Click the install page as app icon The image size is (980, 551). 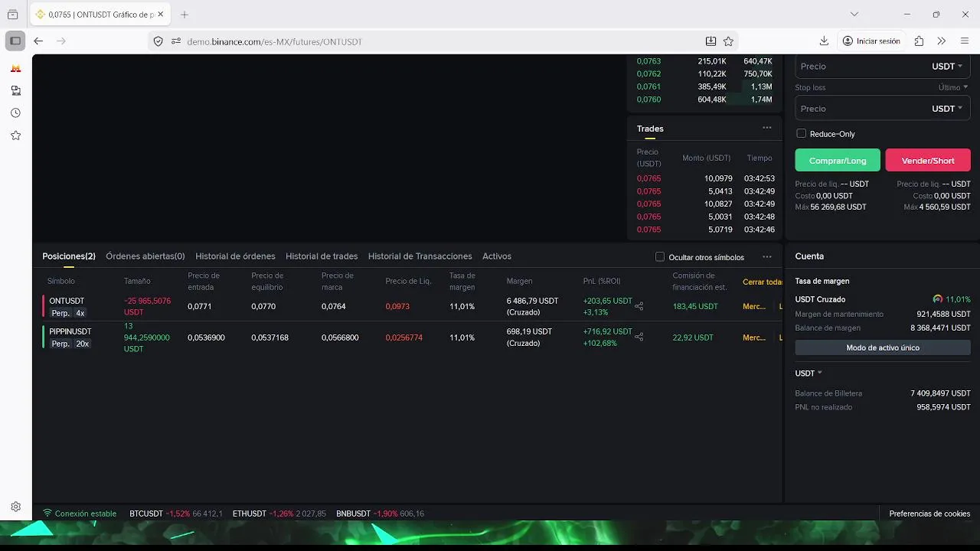(x=710, y=41)
